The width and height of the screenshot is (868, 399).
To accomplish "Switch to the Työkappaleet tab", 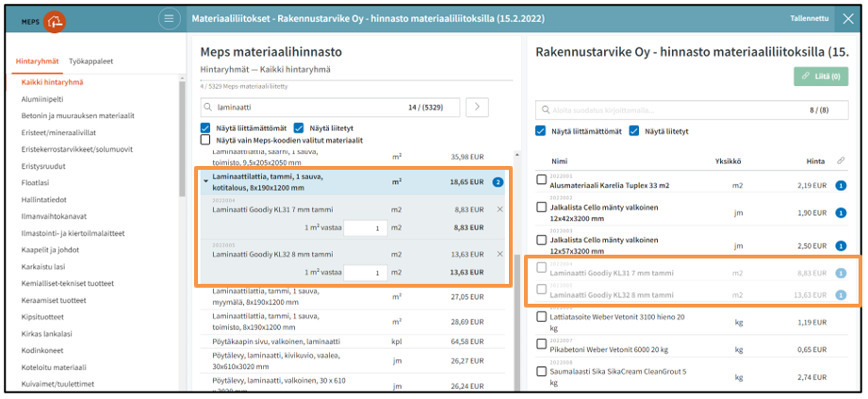I will click(x=90, y=61).
